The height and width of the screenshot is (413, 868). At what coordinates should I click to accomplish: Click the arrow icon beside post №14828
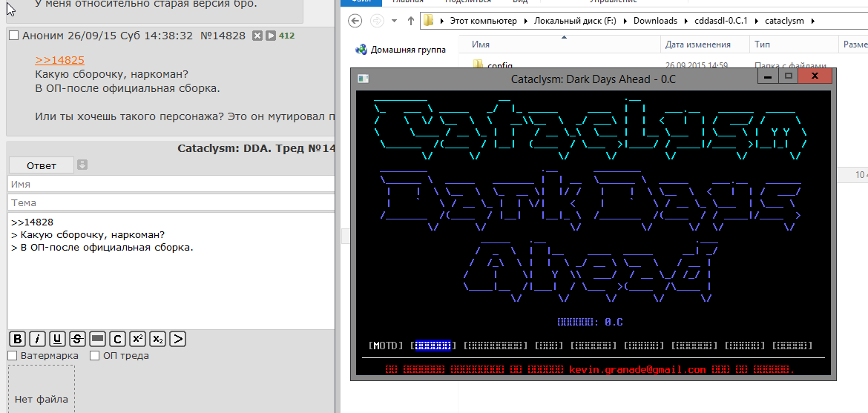271,36
